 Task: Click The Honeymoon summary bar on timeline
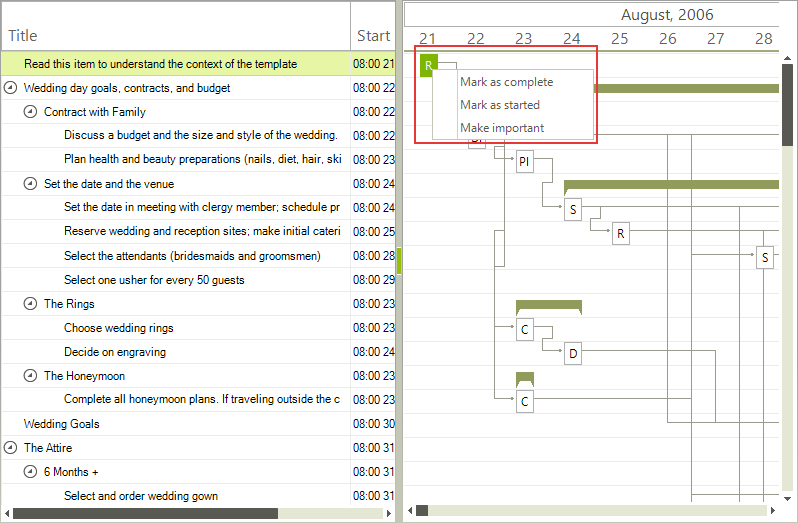coord(525,378)
